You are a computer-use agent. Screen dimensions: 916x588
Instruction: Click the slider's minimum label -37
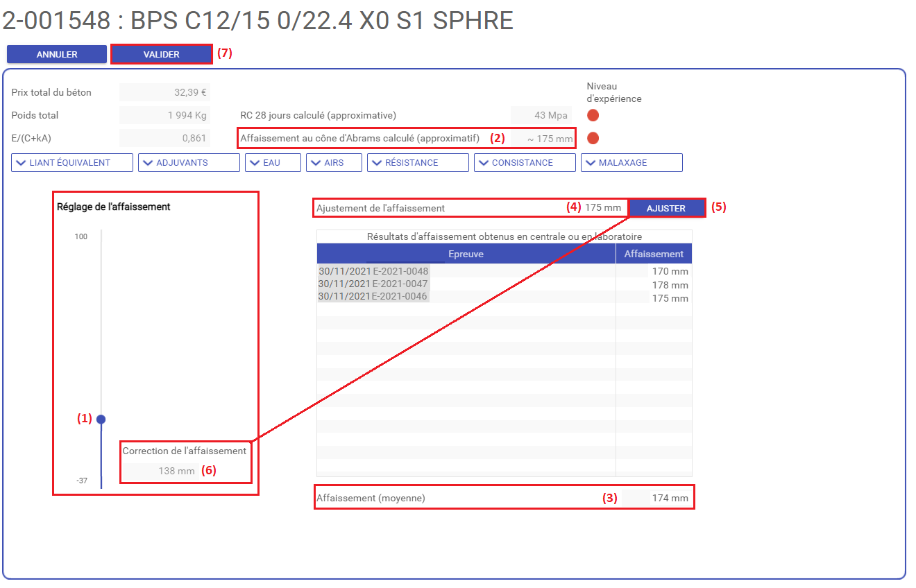[x=82, y=481]
